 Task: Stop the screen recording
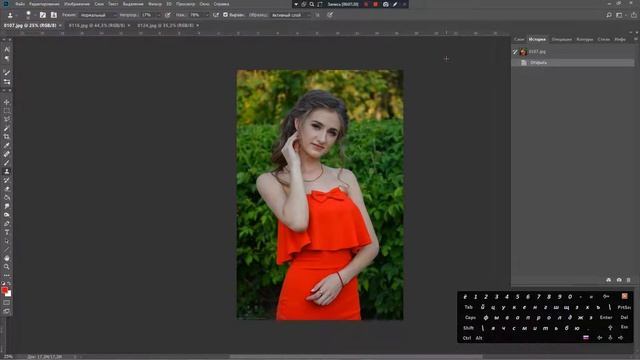[375, 4]
